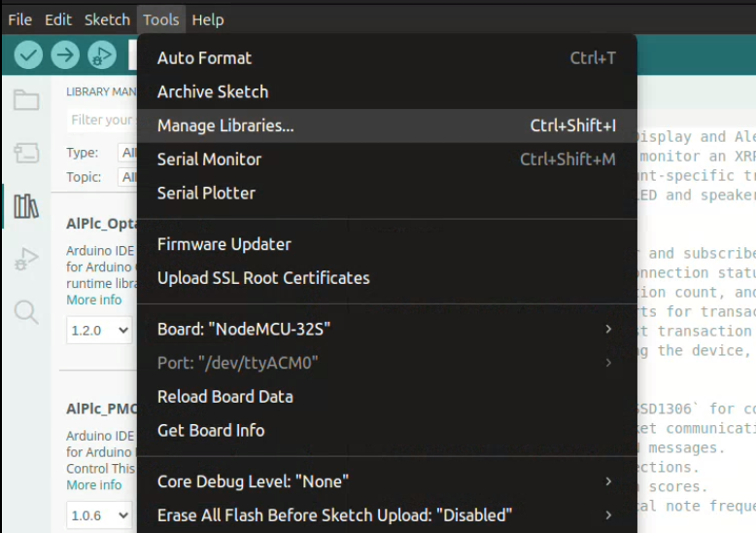Click the Verify sketch checkmark icon

point(28,55)
